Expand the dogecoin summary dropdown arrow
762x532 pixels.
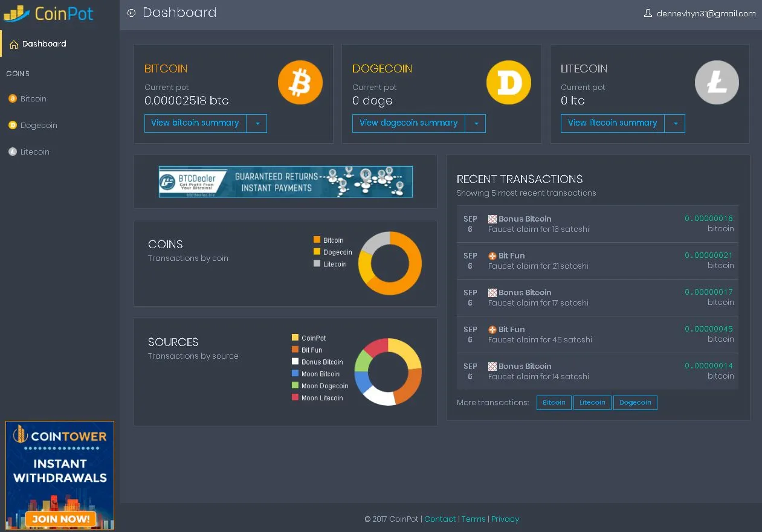(476, 123)
